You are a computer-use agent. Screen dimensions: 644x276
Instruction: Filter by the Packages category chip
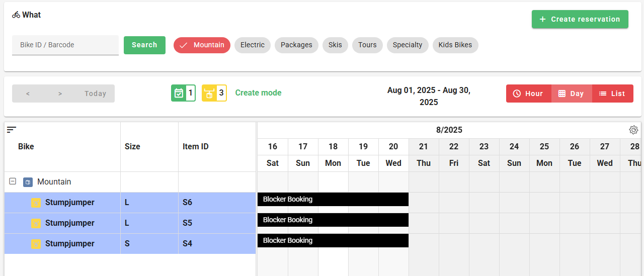coord(296,45)
